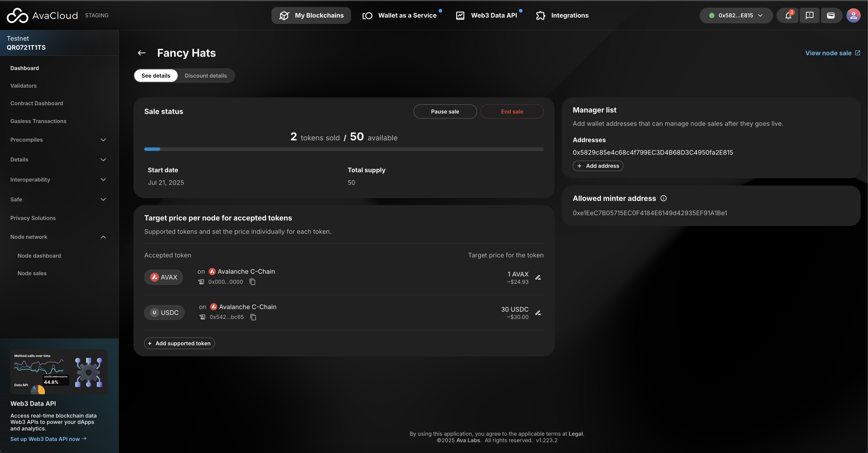Copy the USDC contract address 0x542...bc65
The height and width of the screenshot is (453, 868).
point(253,317)
